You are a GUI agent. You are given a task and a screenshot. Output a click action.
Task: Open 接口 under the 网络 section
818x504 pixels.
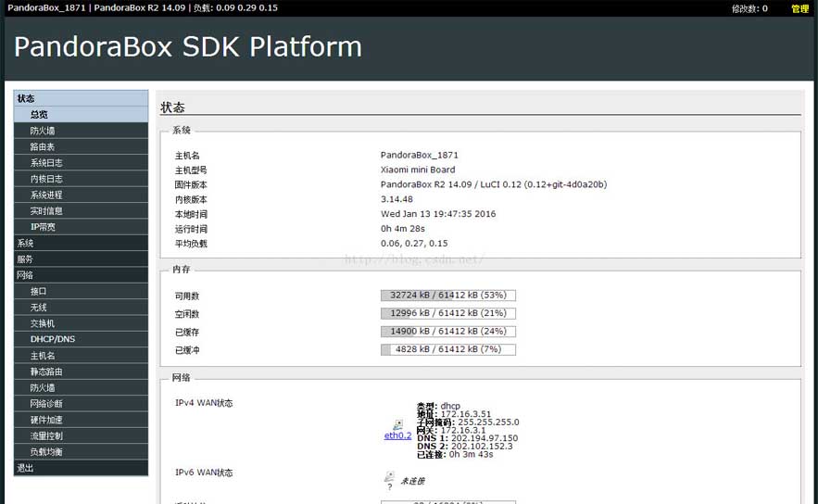click(81, 291)
